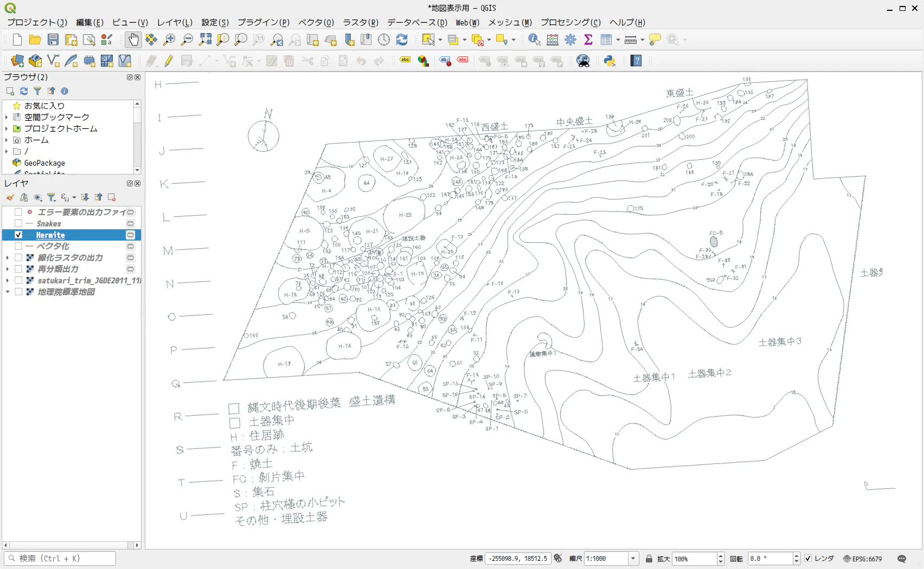Show the 再分類出力 layer
This screenshot has height=569, width=924.
[x=18, y=269]
